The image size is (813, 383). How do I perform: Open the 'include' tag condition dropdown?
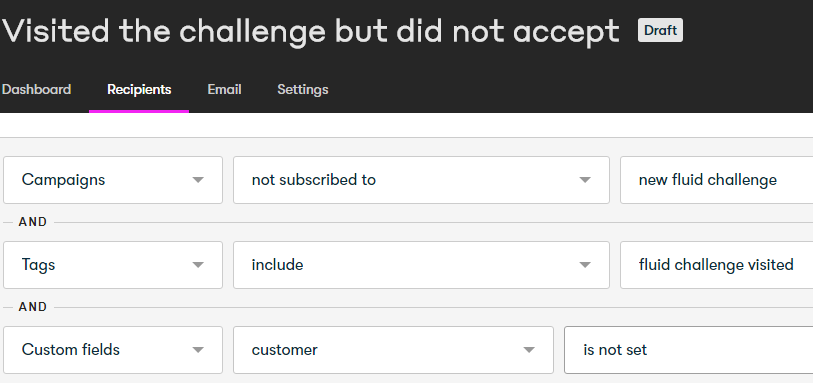pyautogui.click(x=421, y=265)
